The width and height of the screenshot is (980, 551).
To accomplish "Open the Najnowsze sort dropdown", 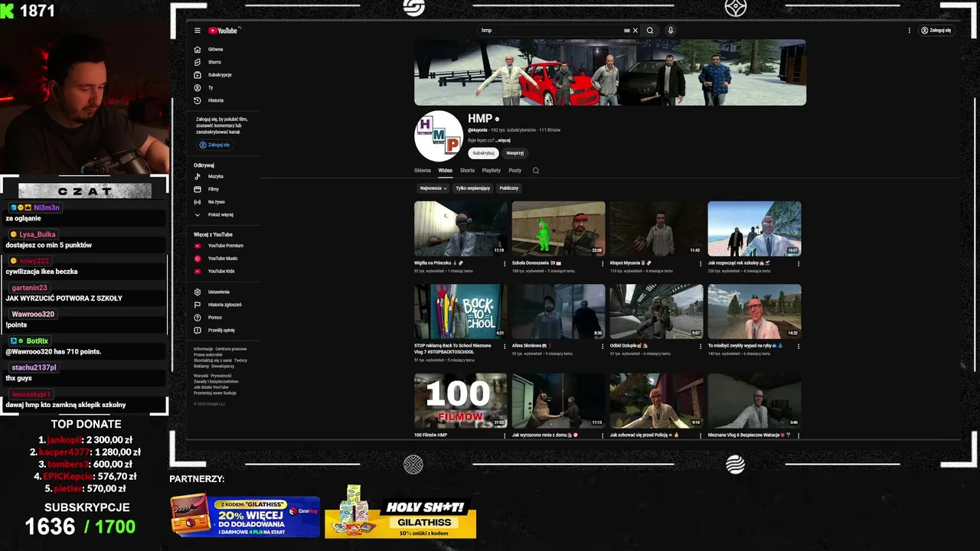I will 433,188.
